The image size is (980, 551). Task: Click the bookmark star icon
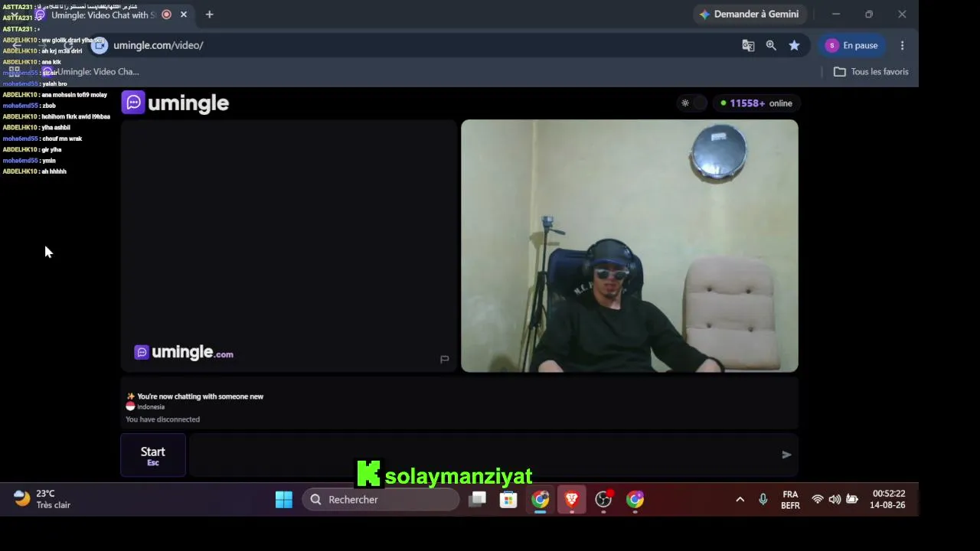pos(795,45)
